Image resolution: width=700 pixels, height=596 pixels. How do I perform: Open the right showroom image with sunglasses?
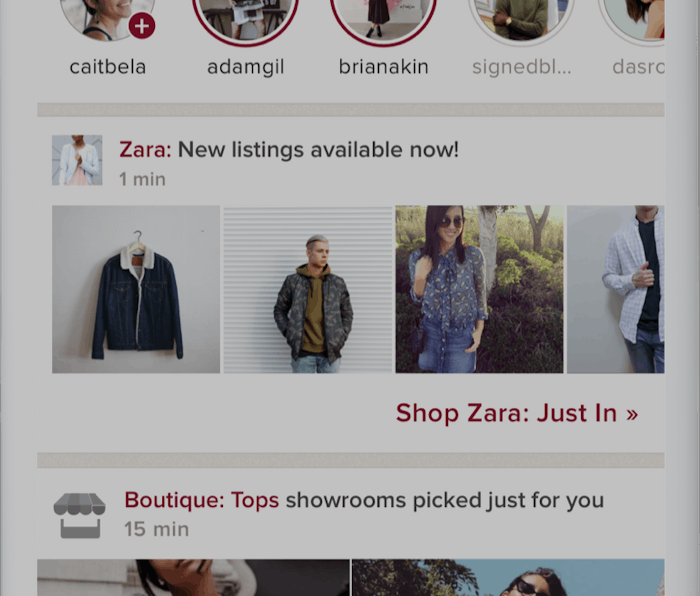tap(508, 577)
